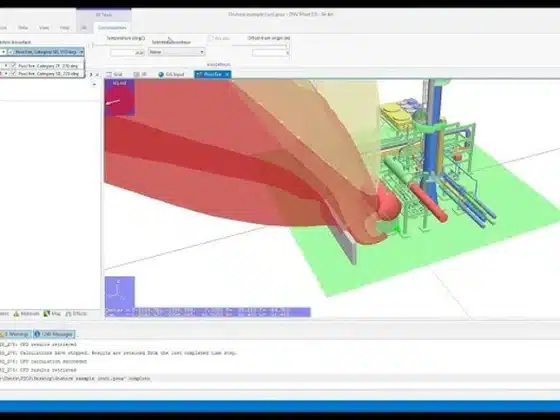Click the Grid tab icon
Image resolution: width=560 pixels, height=420 pixels.
point(109,74)
